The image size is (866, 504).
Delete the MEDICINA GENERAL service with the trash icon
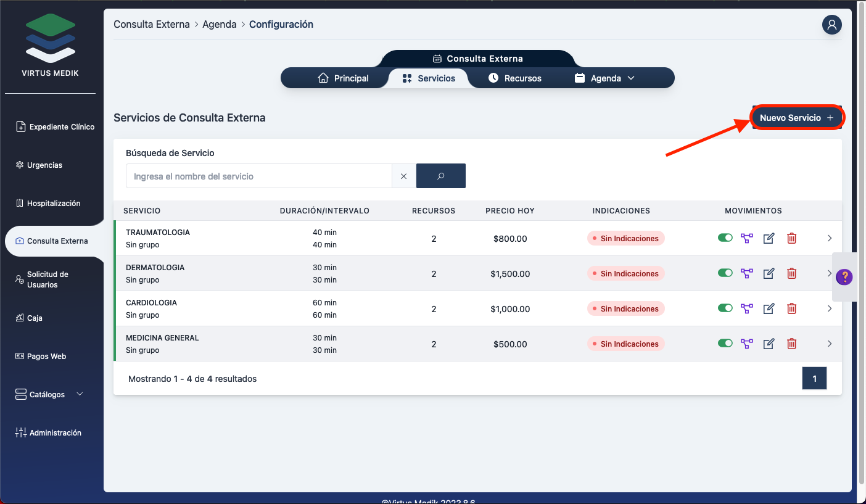[792, 344]
